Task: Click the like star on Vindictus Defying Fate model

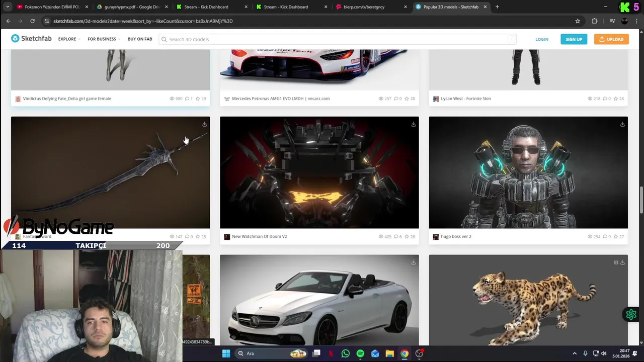Action: click(198, 99)
